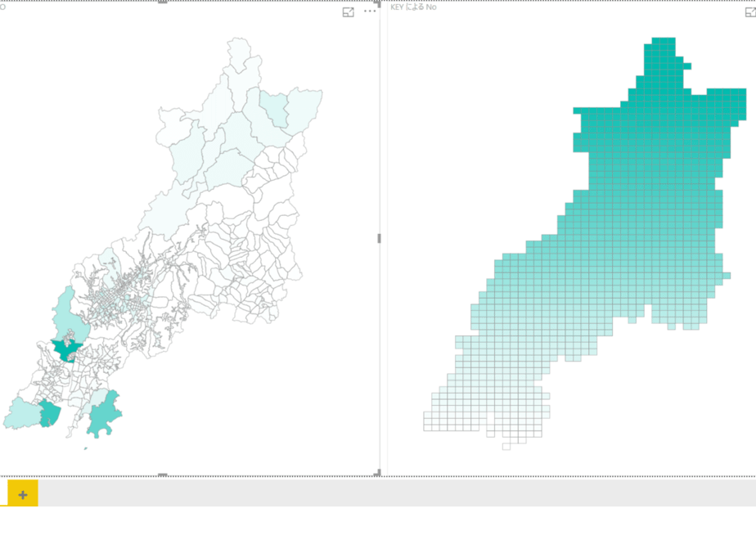This screenshot has height=540, width=756.
Task: Select the isolated bottom-most cell of grid map
Action: [506, 447]
